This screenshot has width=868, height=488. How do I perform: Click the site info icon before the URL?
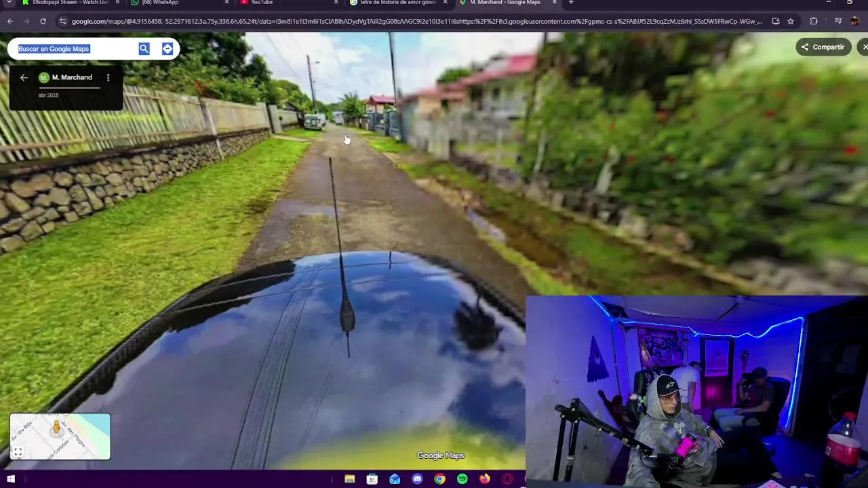[63, 21]
